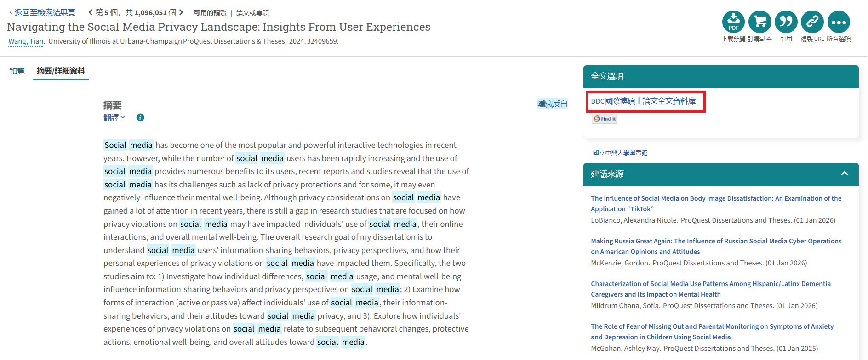Open DDC國際博碩士論文全文資料庫 link

(643, 101)
